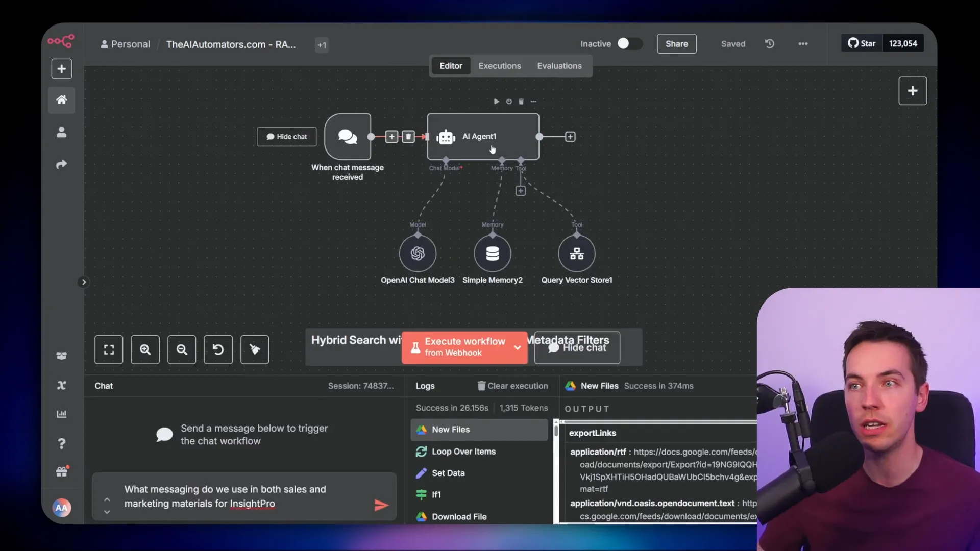The width and height of the screenshot is (980, 551).
Task: Select the Query Vector Store1 node
Action: 577,254
